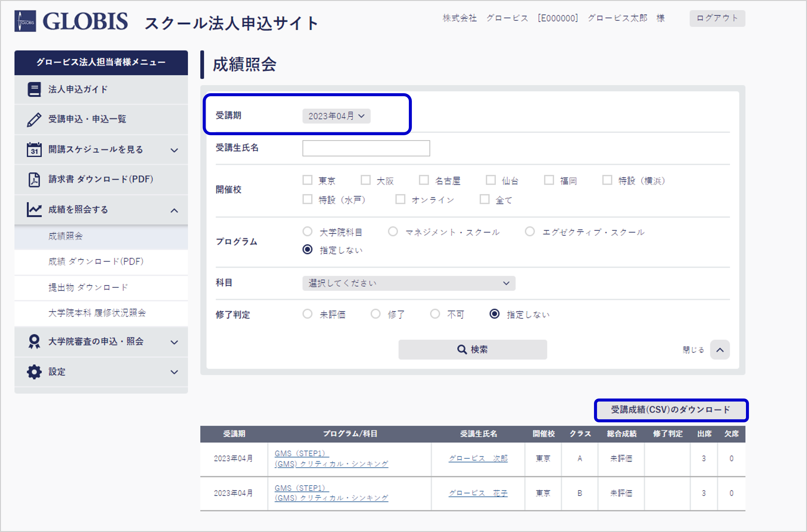Click the GLOBIS logo icon
This screenshot has height=532, width=807.
(x=25, y=21)
